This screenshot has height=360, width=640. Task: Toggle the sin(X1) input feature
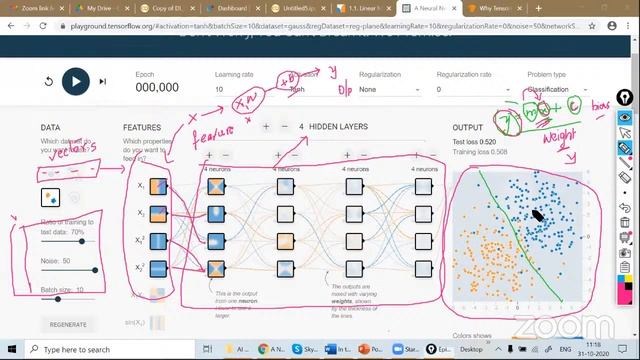pyautogui.click(x=158, y=323)
